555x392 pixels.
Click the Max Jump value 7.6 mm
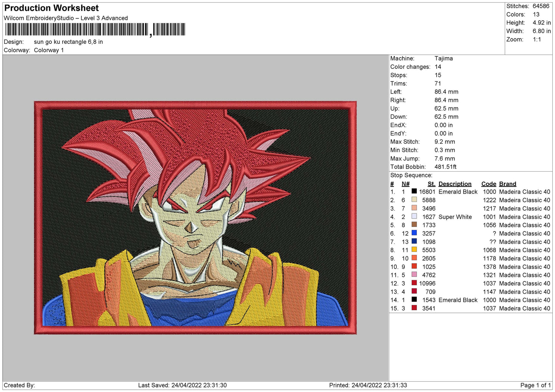(445, 159)
